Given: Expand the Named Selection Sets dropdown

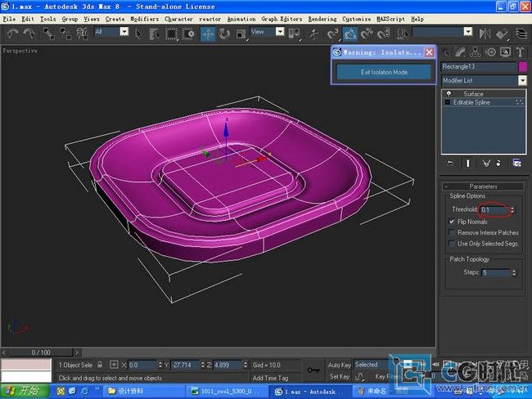Looking at the screenshot, I should (x=468, y=32).
